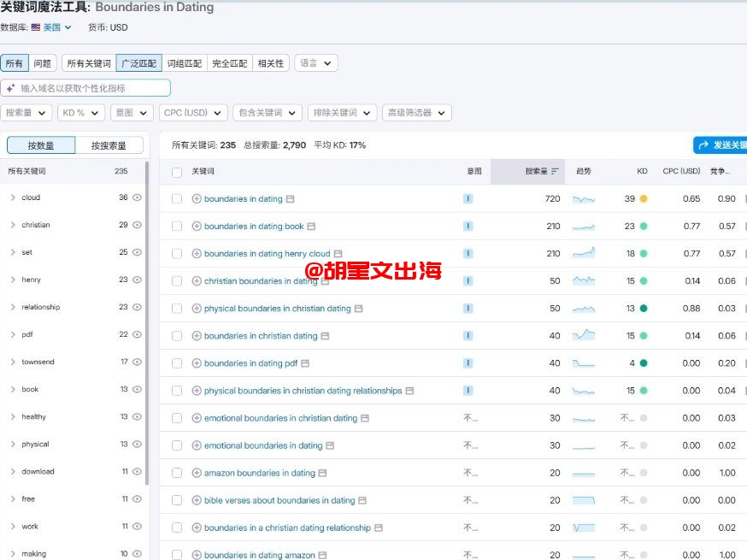Select the 所有 tab
This screenshot has width=747, height=560.
coord(15,63)
